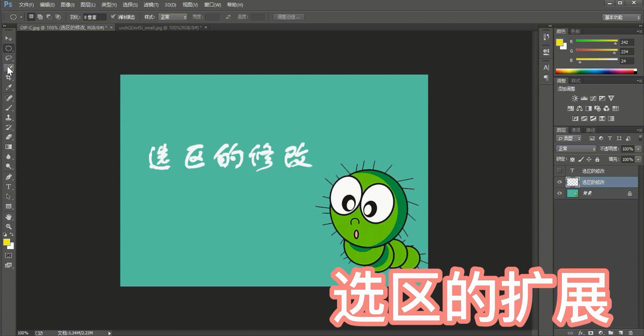Toggle the 消除锯齿 anti-alias checkbox
The height and width of the screenshot is (336, 644).
113,17
